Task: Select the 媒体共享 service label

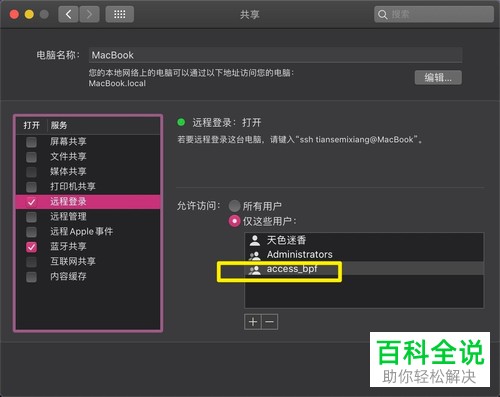Action: [x=68, y=172]
